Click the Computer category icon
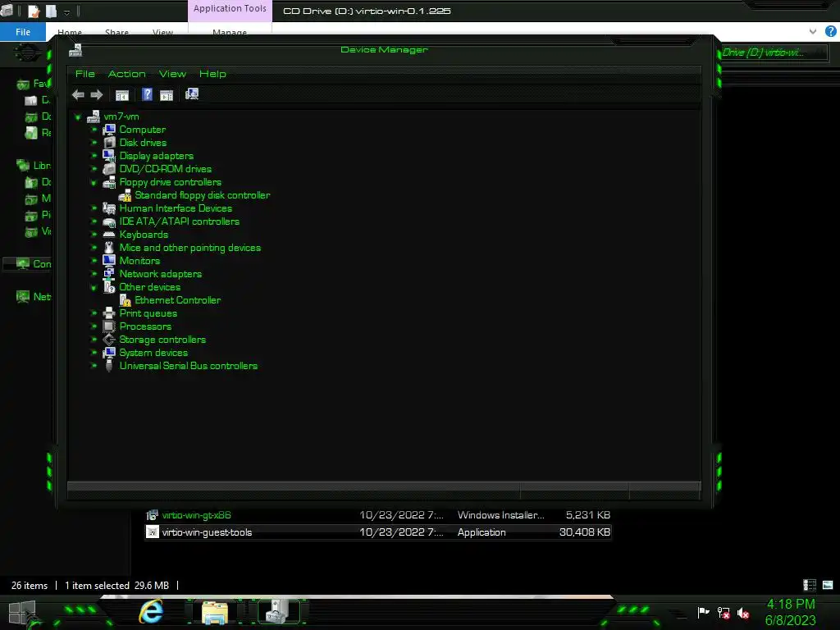The image size is (840, 630). click(x=109, y=130)
